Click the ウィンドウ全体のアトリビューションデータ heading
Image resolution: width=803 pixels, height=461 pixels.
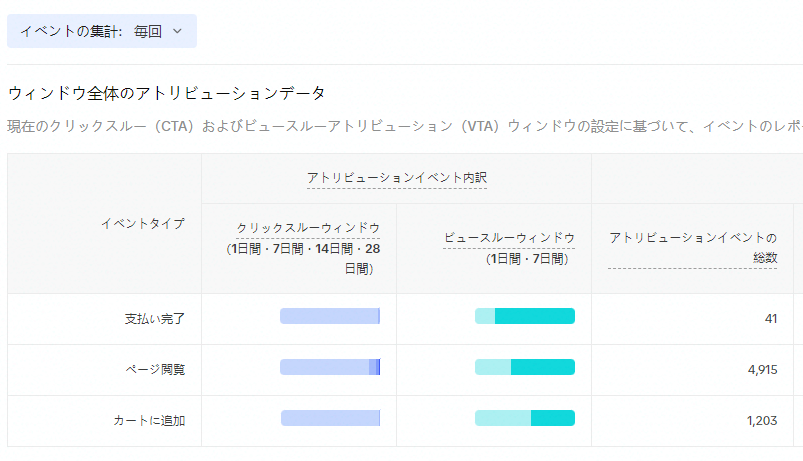point(167,93)
